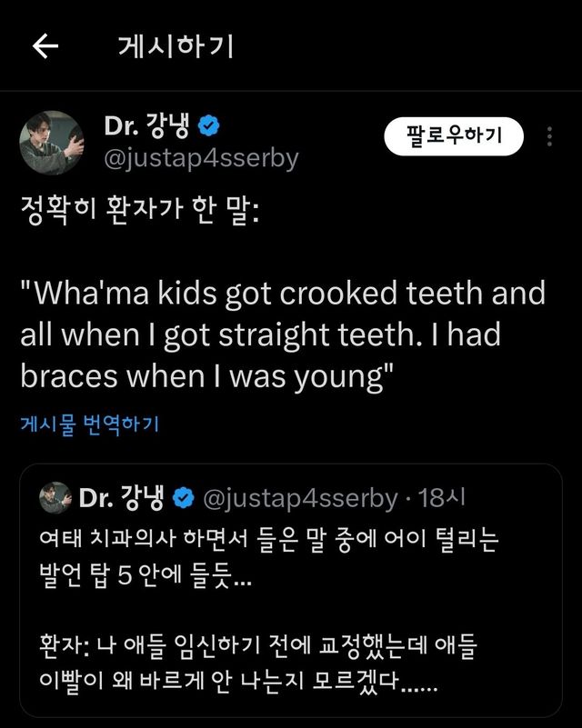The height and width of the screenshot is (728, 582).
Task: Translate post via 게시물 번역하기
Action: coord(89,425)
